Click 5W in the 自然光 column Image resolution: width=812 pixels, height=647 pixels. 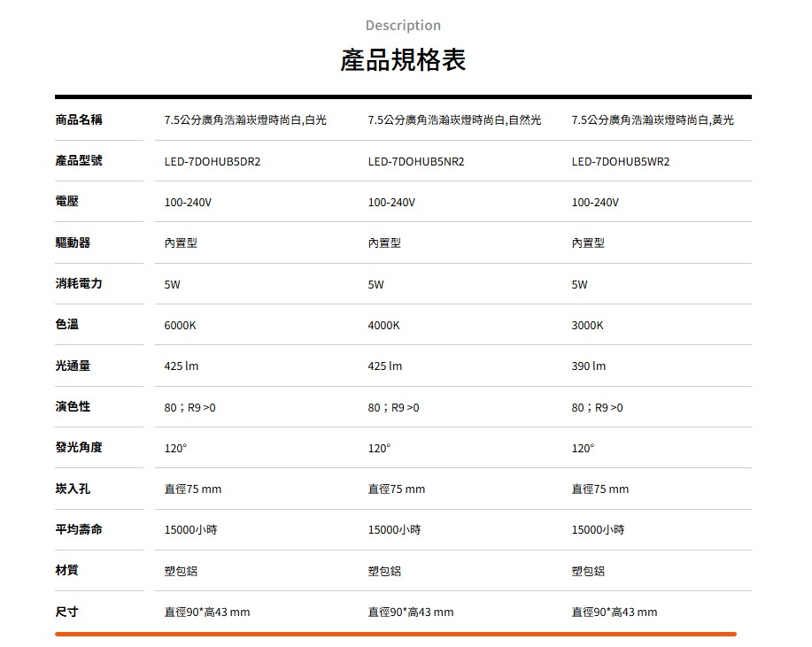(376, 285)
